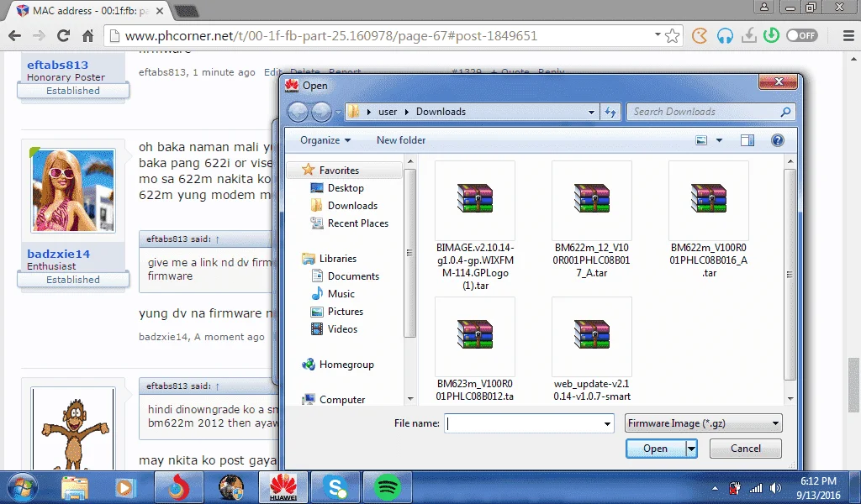Expand the File name dropdown arrow
This screenshot has width=861, height=504.
coord(607,423)
